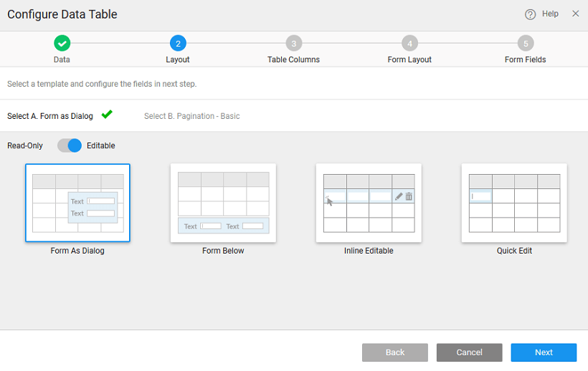Select step 2 Layout circle

click(x=178, y=44)
